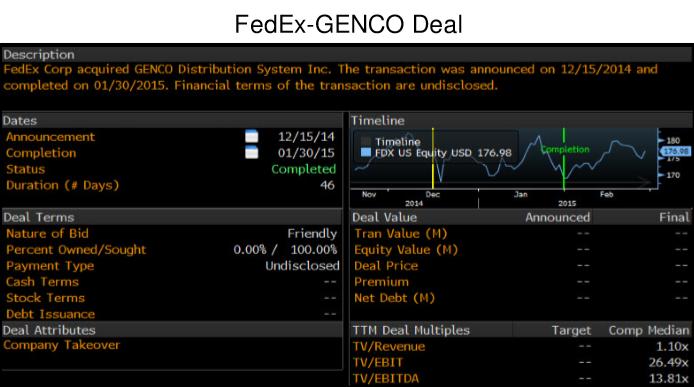The image size is (694, 387).
Task: Select the yellow announcement marker on the chart
Action: coord(432,159)
